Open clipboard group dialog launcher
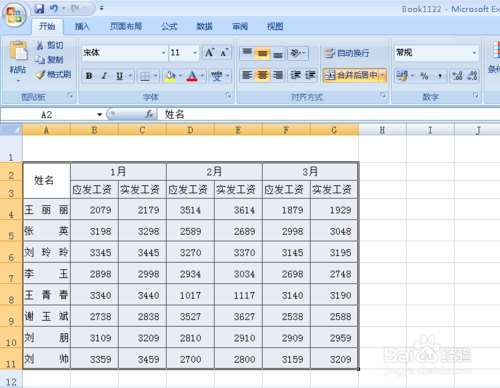 (x=70, y=96)
